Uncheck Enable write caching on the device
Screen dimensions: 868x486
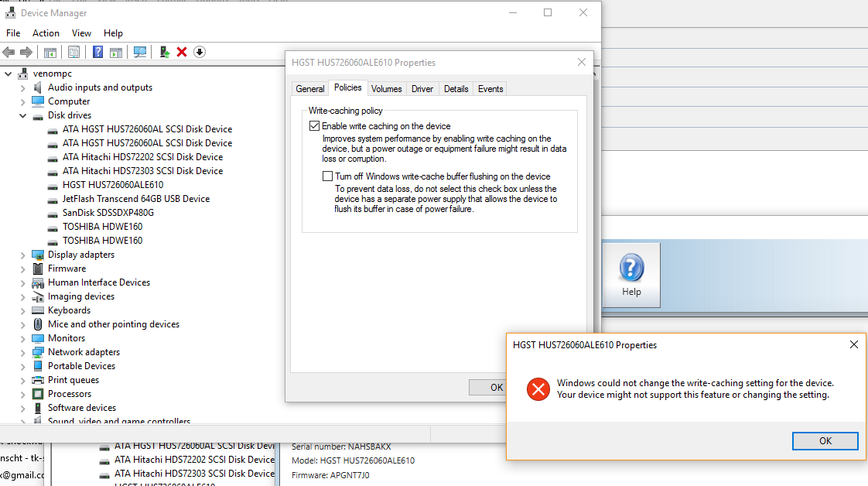tap(314, 126)
